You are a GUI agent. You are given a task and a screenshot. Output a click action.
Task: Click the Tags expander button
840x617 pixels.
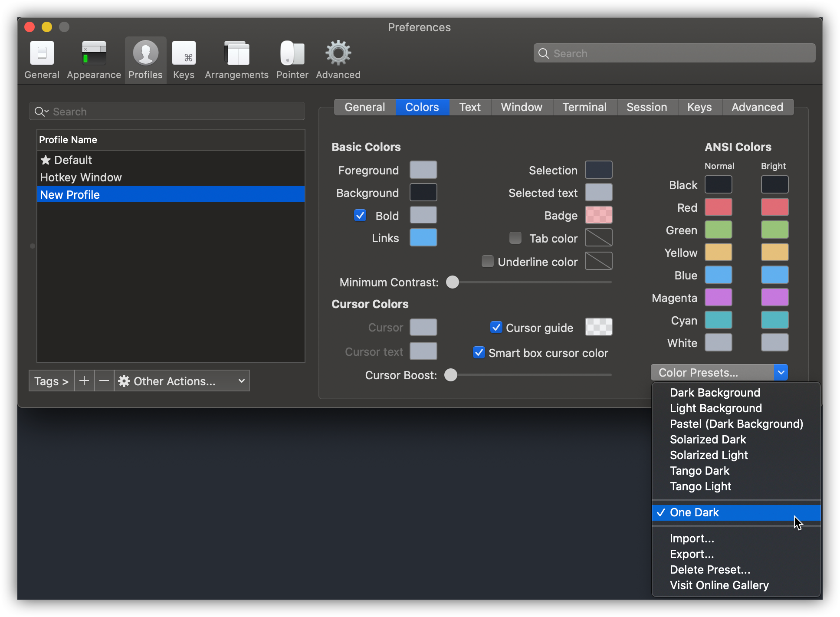click(x=50, y=381)
